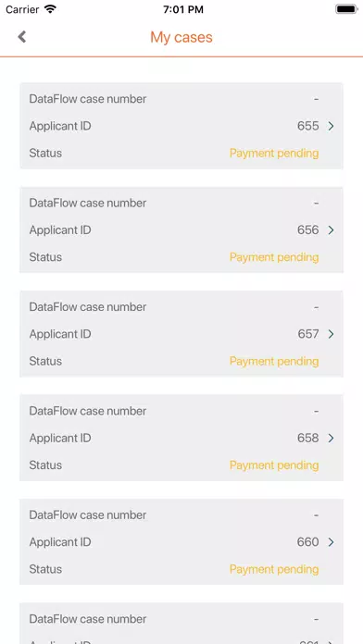Click the number 660 applicant ID value

308,542
